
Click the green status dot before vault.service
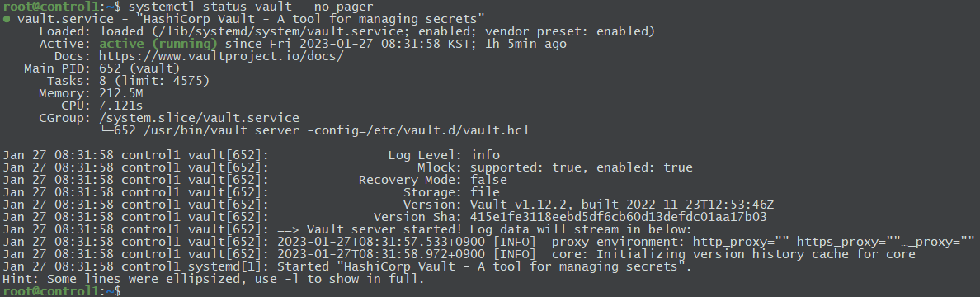[7, 19]
